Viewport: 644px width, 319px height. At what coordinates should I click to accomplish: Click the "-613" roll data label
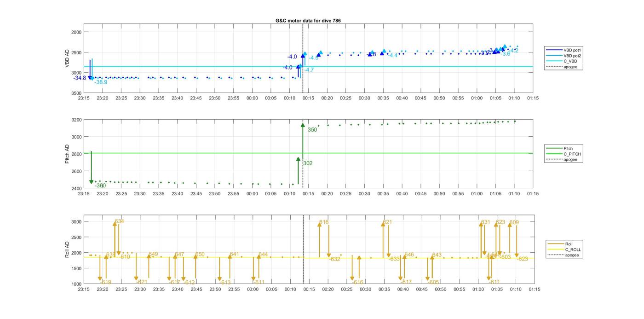coord(225,282)
